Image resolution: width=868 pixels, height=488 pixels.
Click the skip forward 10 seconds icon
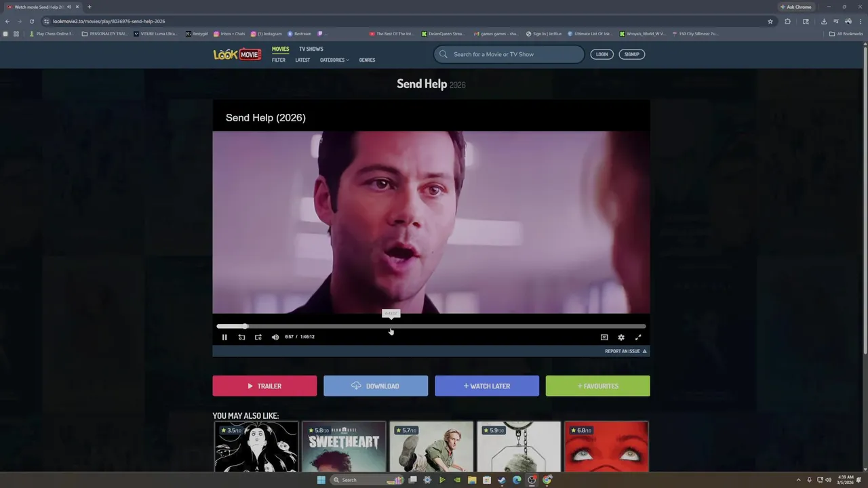point(258,337)
